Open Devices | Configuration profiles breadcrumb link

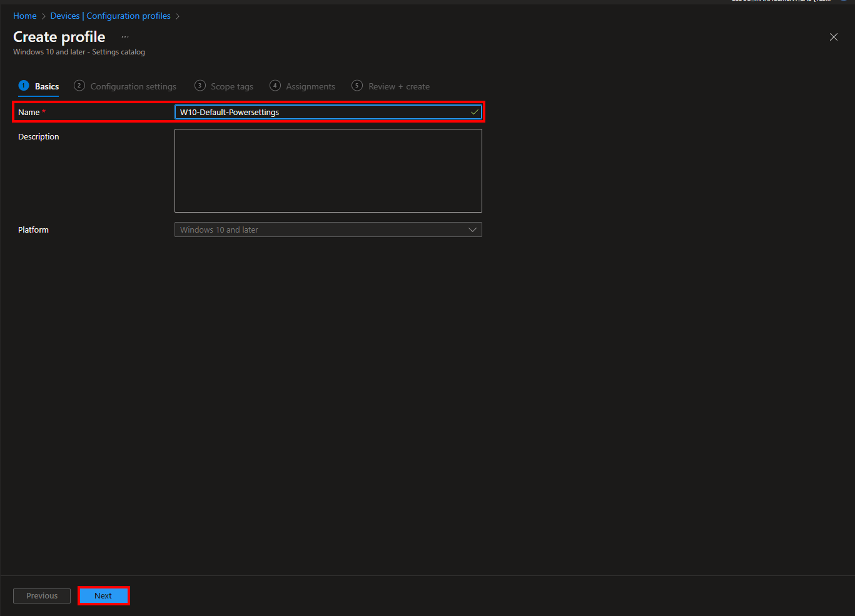tap(110, 16)
